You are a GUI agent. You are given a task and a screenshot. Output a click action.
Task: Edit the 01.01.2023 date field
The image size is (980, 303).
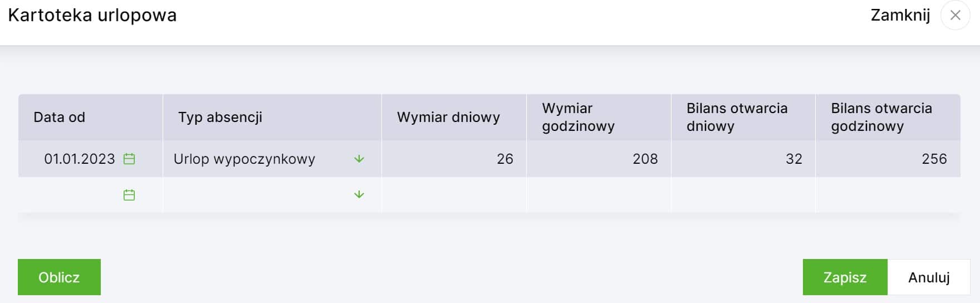tap(79, 159)
